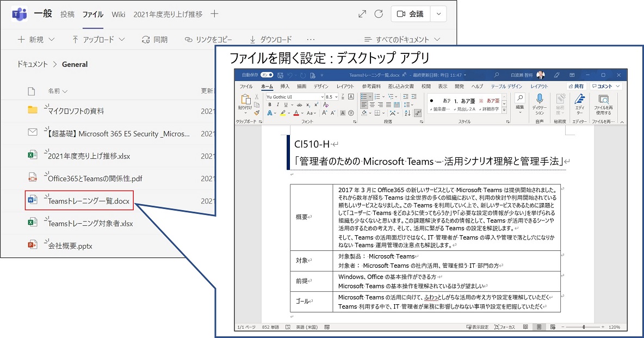The image size is (644, 338).
Task: Open the File tab in Word
Action: pyautogui.click(x=246, y=87)
